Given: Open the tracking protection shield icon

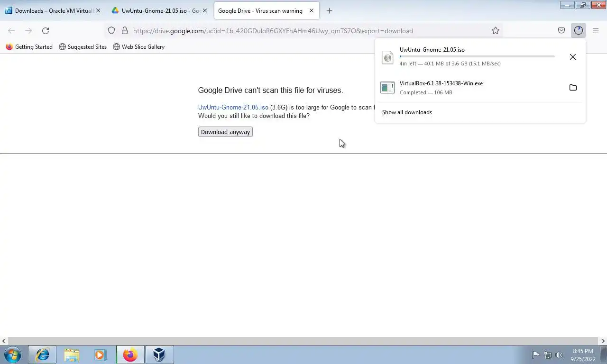Looking at the screenshot, I should coord(111,31).
